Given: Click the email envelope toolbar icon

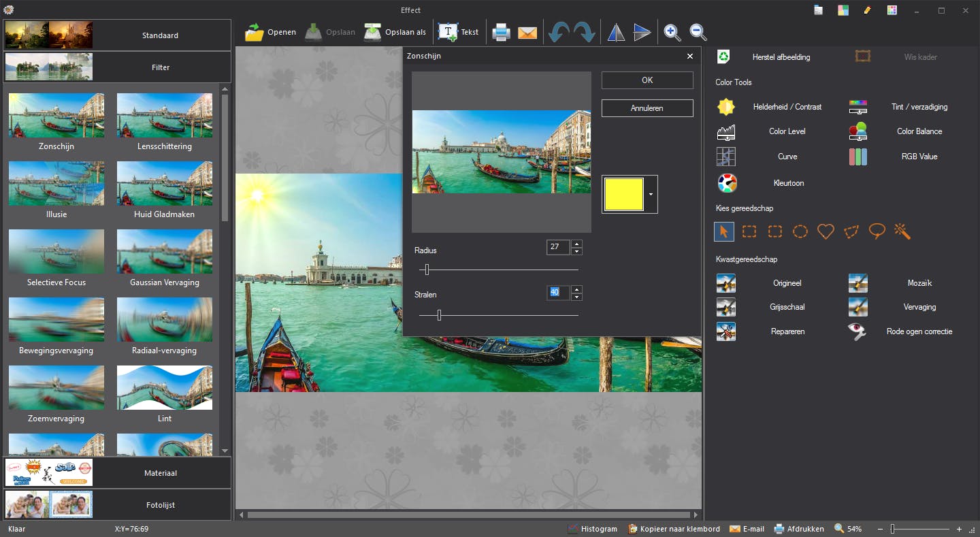Looking at the screenshot, I should click(x=527, y=32).
